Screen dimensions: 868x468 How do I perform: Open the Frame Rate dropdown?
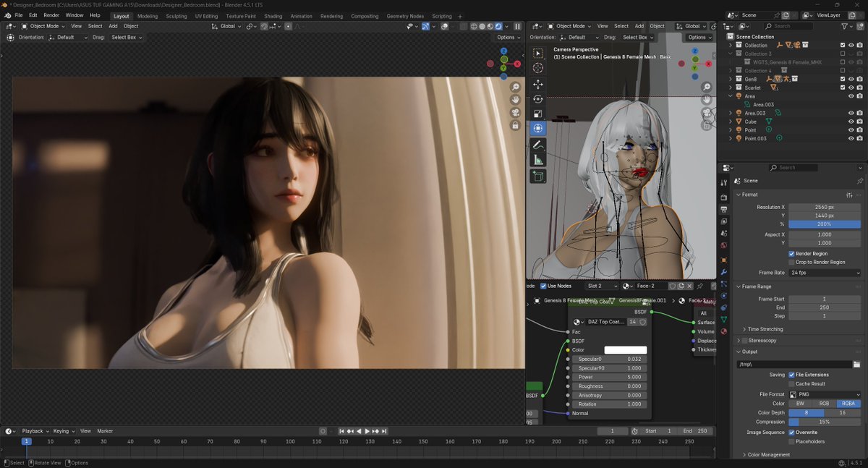pyautogui.click(x=825, y=273)
